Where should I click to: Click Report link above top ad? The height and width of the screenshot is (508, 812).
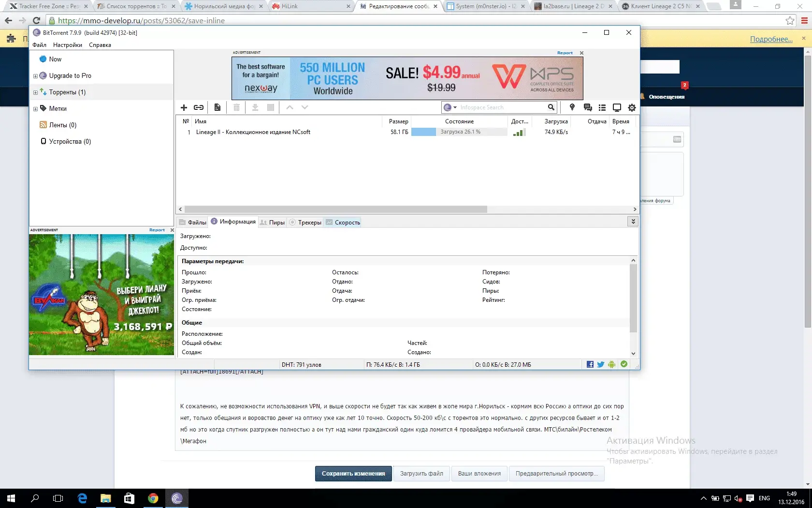coord(565,53)
